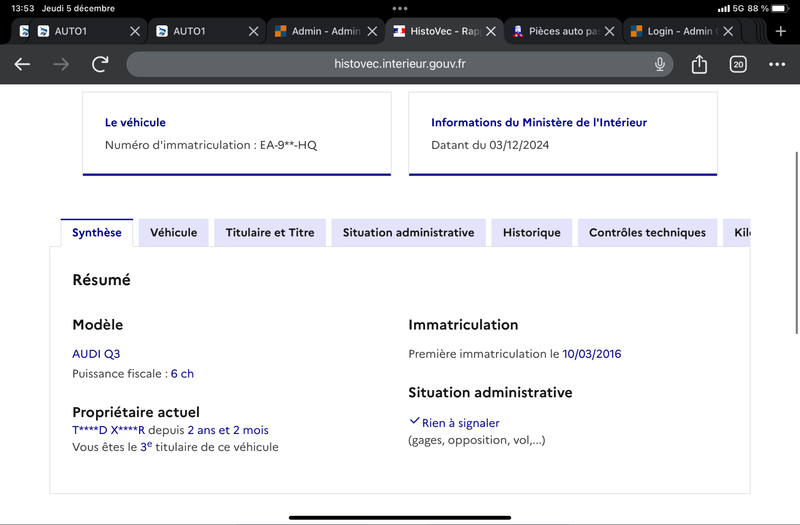The height and width of the screenshot is (525, 800).
Task: Click Informations du Ministère de l'Intérieur heading
Action: coord(539,122)
